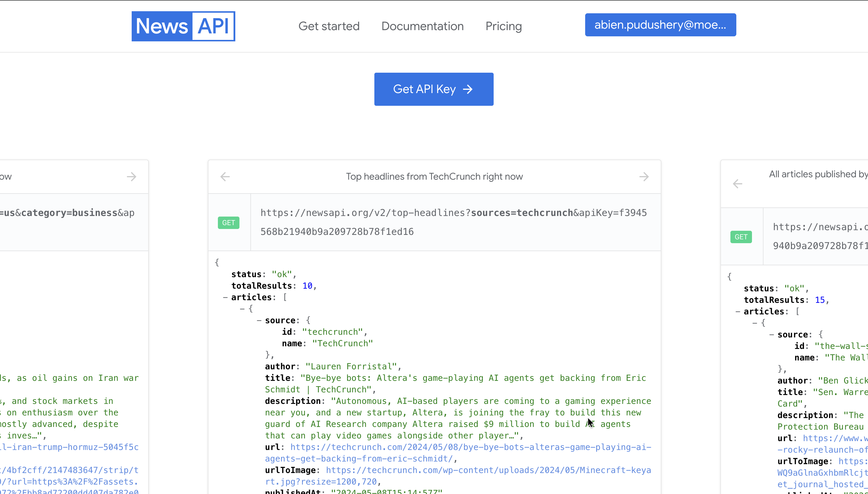Click the author value "Ben Glick

point(843,381)
